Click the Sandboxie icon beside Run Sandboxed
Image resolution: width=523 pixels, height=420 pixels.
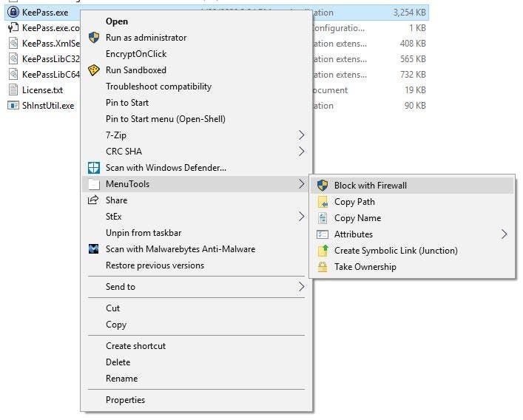tap(94, 70)
